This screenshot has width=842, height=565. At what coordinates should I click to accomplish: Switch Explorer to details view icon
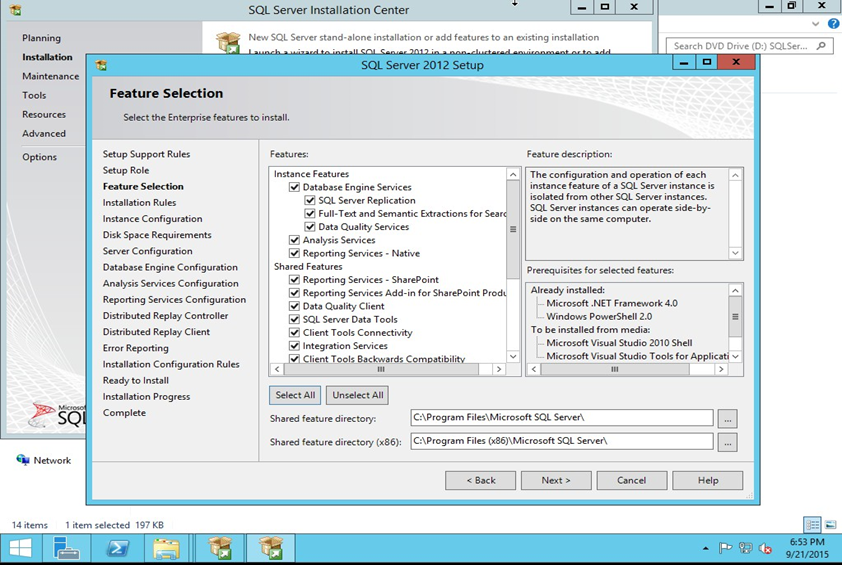812,525
